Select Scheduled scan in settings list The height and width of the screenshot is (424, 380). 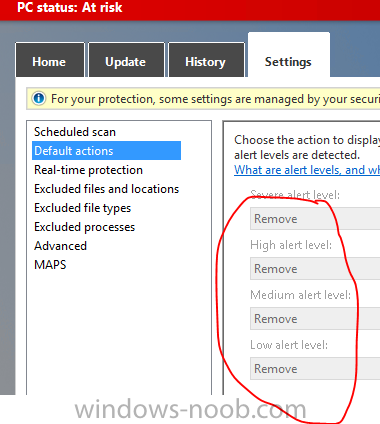[75, 132]
